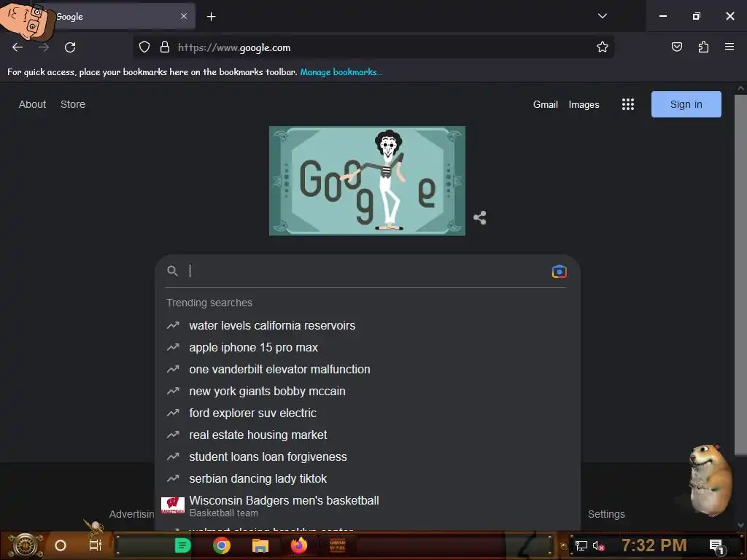Open the Google apps grid icon

click(628, 104)
